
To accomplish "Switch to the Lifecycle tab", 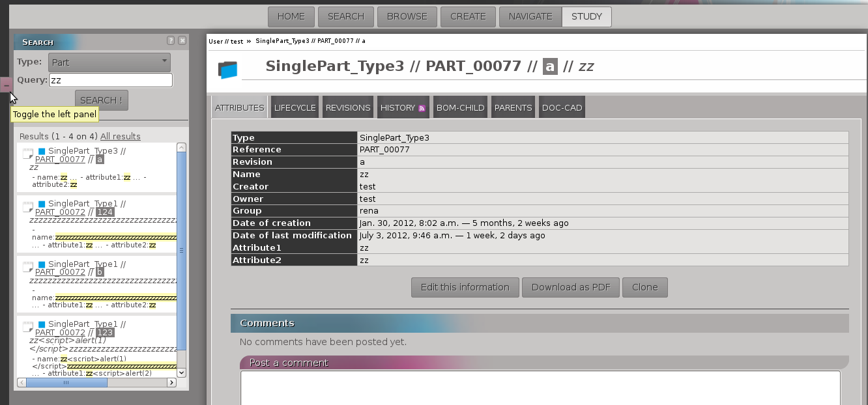I will pyautogui.click(x=295, y=107).
